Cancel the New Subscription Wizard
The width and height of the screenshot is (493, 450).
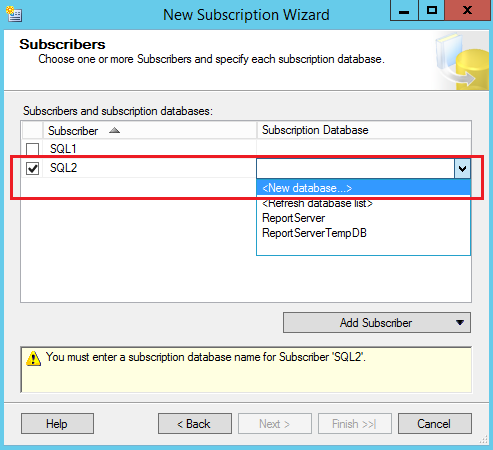tap(435, 424)
